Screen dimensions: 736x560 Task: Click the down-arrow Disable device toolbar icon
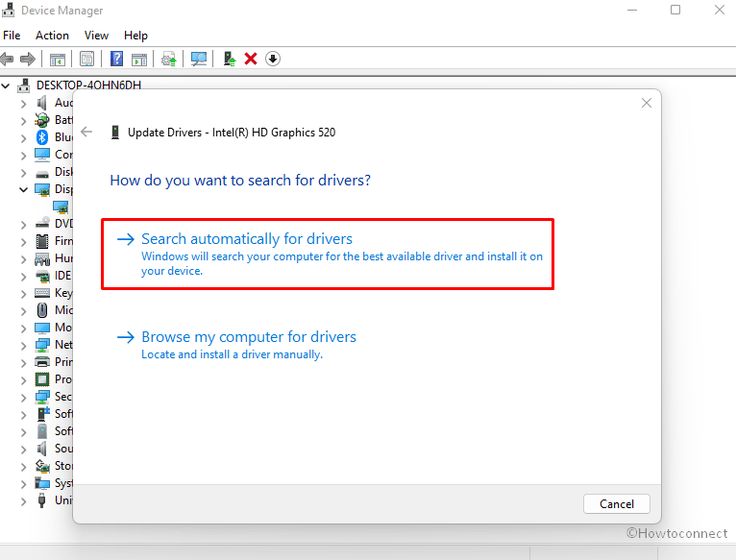coord(273,59)
